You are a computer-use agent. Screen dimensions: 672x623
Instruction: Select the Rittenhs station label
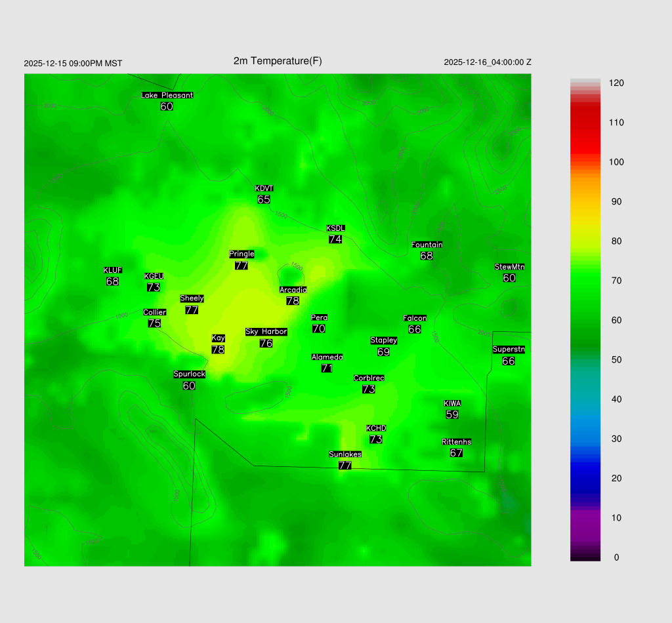tap(457, 442)
